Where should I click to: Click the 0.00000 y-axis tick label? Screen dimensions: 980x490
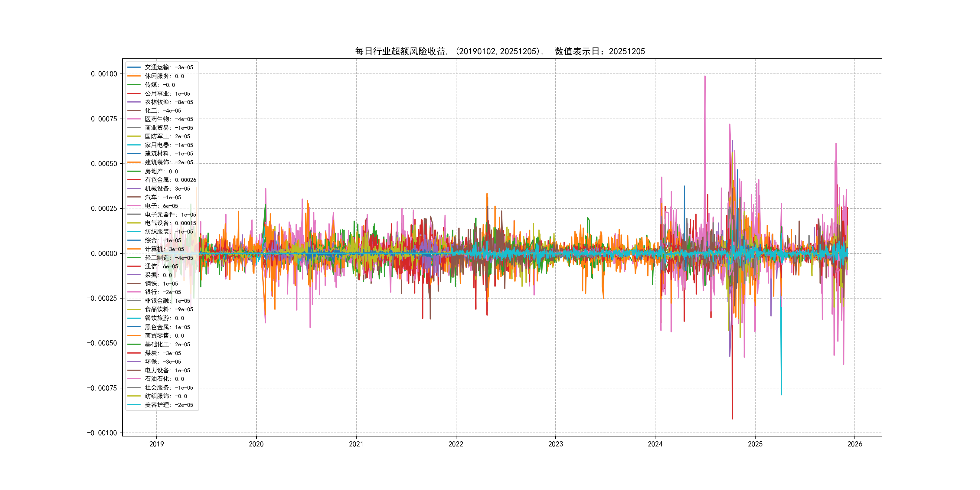(x=104, y=253)
